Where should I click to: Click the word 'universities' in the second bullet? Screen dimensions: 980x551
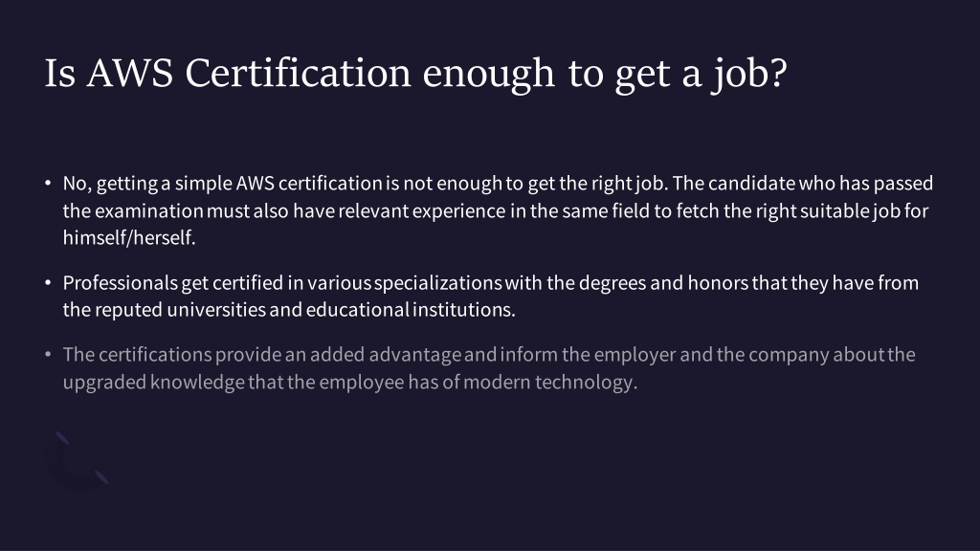point(216,310)
